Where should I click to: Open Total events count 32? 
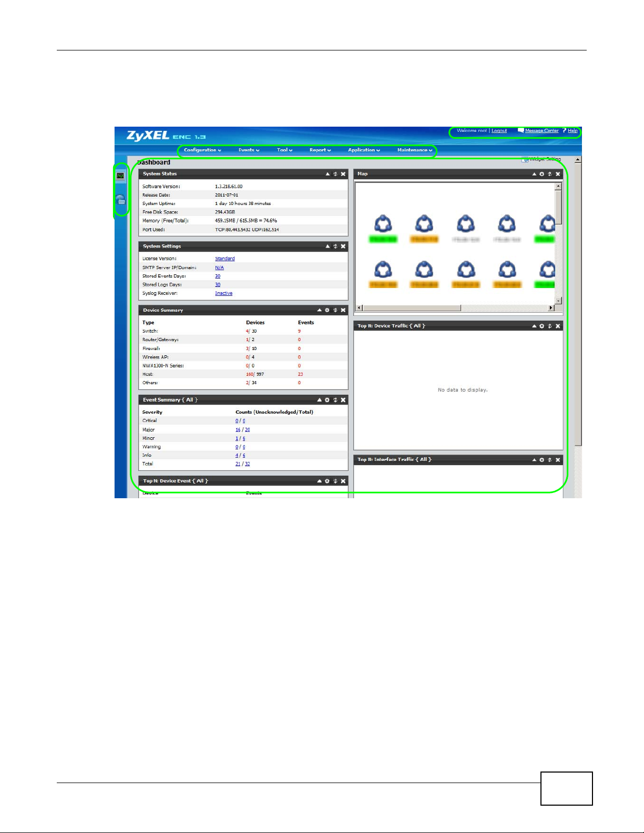coord(248,464)
